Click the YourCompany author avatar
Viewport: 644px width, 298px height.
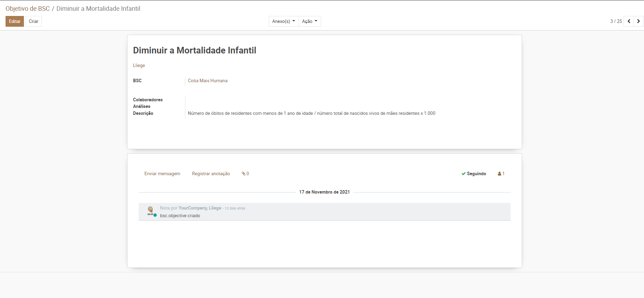pos(150,211)
